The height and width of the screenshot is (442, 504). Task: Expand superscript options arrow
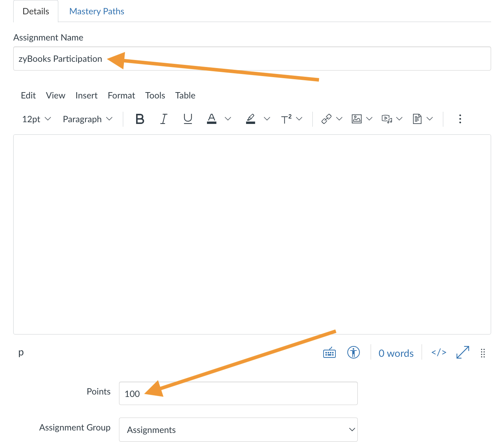[299, 119]
